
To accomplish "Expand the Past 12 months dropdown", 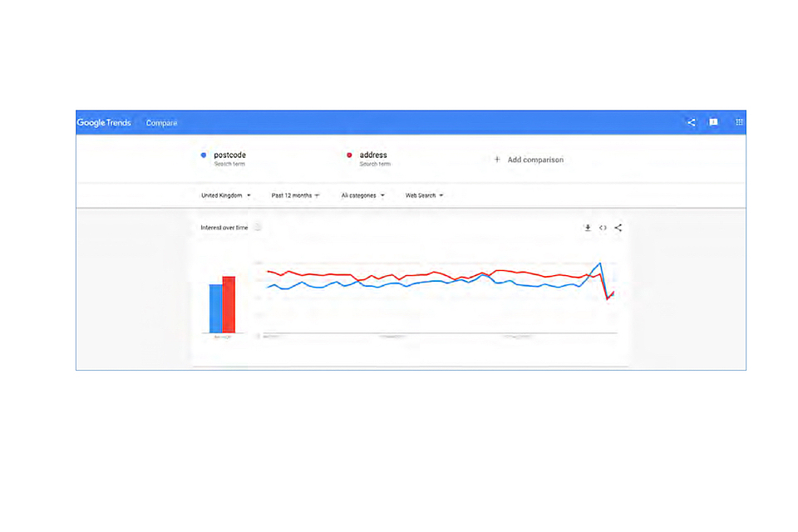I will pos(295,195).
